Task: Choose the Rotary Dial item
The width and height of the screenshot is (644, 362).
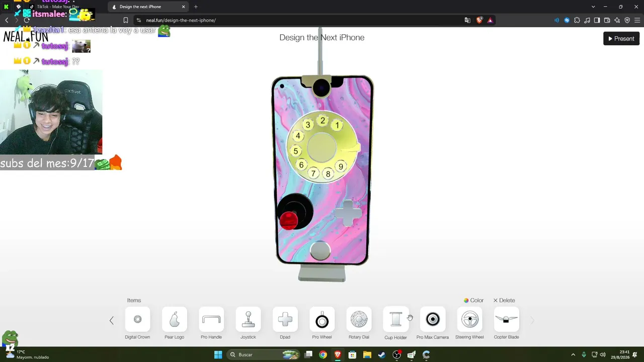Action: [359, 320]
